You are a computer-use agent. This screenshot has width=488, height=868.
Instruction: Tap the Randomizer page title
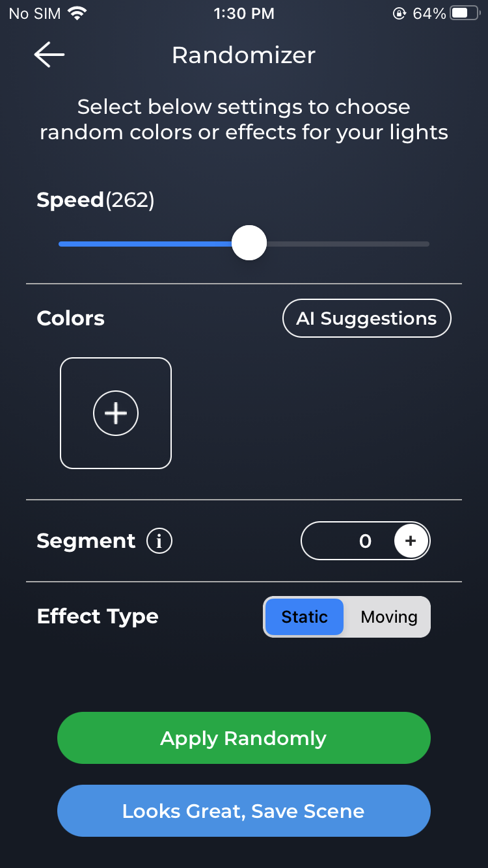pyautogui.click(x=244, y=55)
